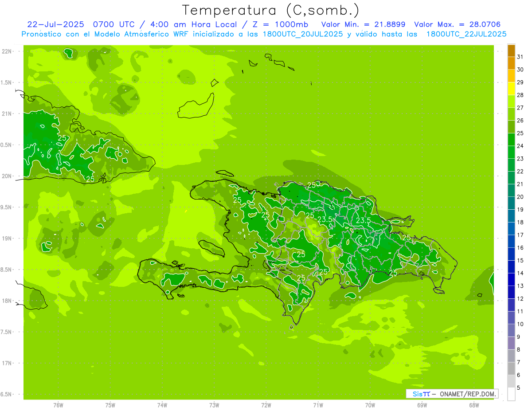Click the "17N" latitude label
Screen dimensions: 532x411
(7, 363)
